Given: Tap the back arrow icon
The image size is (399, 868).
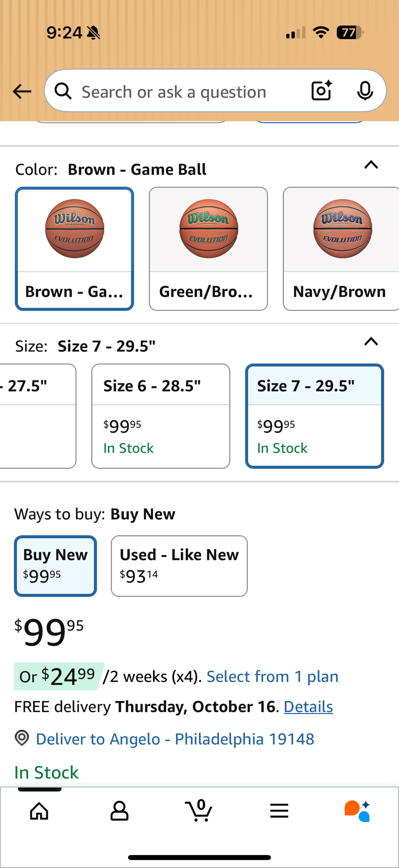Looking at the screenshot, I should pos(22,92).
